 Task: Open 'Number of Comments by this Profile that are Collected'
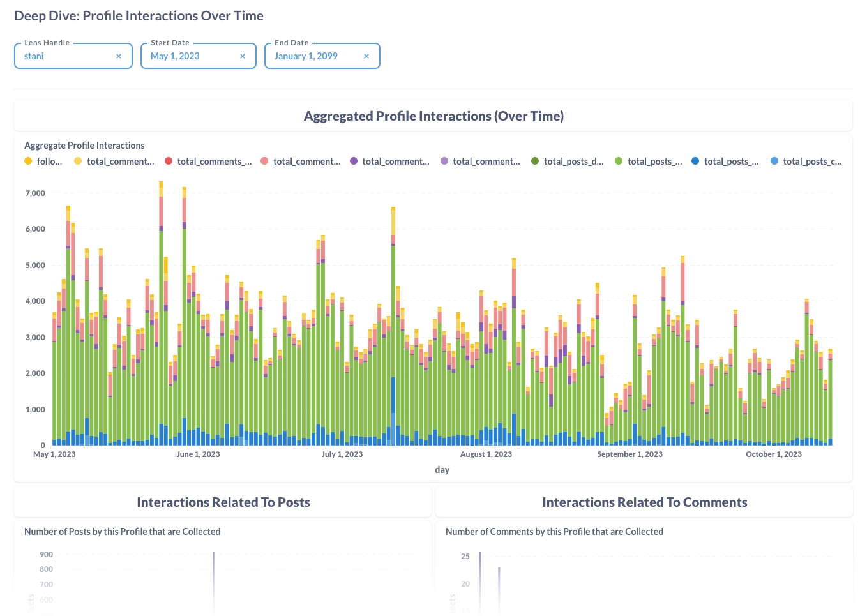click(554, 532)
